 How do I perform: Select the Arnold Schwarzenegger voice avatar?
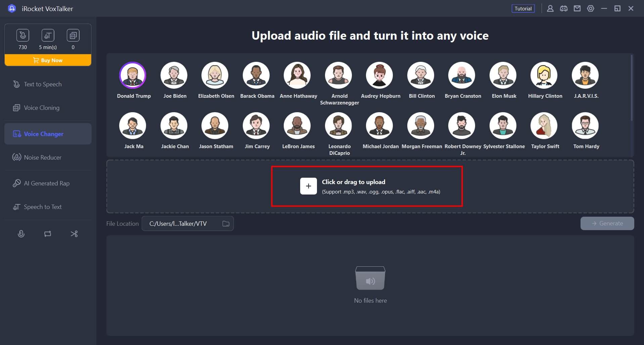[338, 75]
